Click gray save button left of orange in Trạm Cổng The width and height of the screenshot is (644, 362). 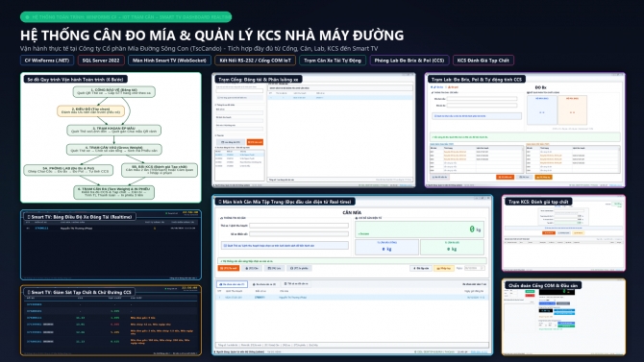[231, 142]
